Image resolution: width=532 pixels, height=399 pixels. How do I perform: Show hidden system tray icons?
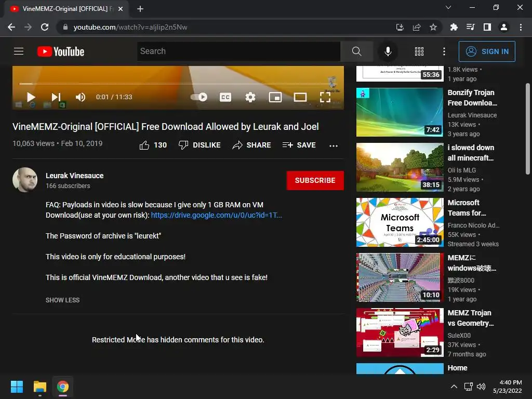tap(454, 387)
